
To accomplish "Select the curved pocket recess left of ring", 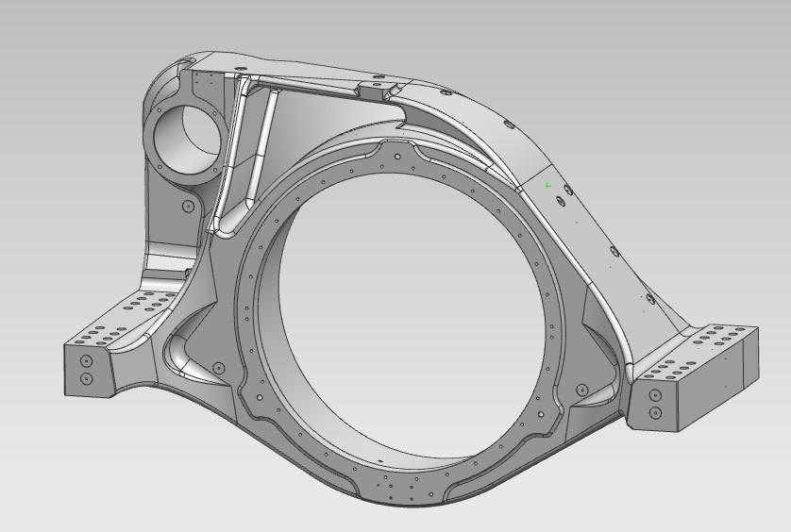I will (184, 357).
